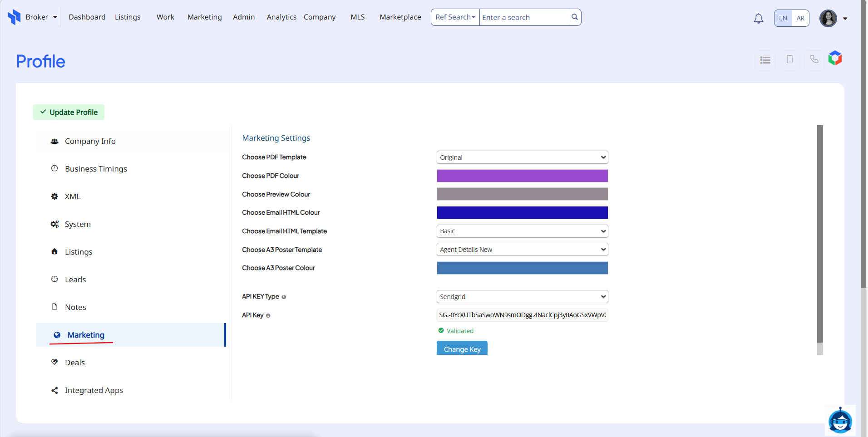Click the search magnifier icon

[574, 17]
